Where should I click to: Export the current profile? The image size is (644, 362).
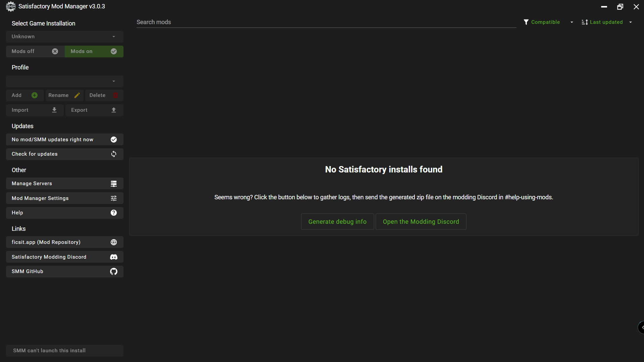[94, 110]
